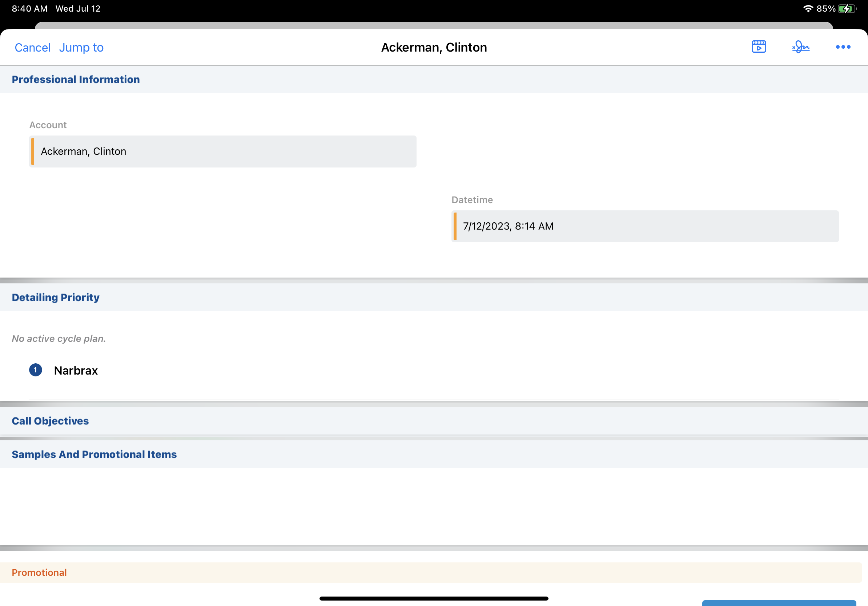This screenshot has height=606, width=868.
Task: Tap the battery status indicator
Action: coord(847,9)
